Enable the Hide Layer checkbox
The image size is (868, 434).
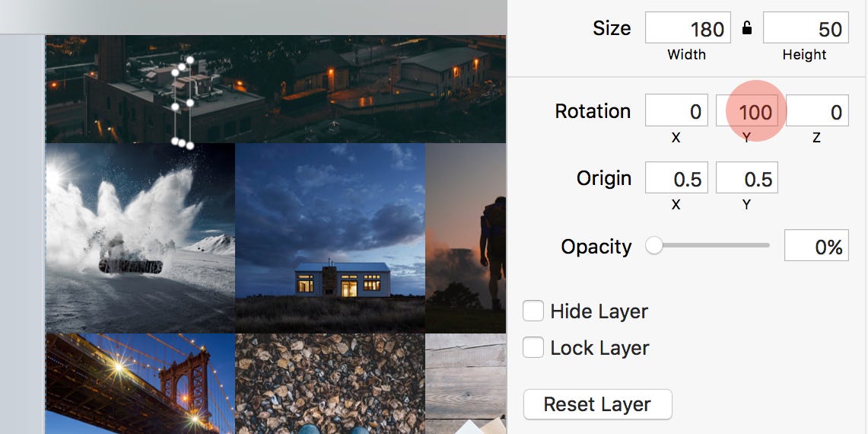(x=533, y=311)
